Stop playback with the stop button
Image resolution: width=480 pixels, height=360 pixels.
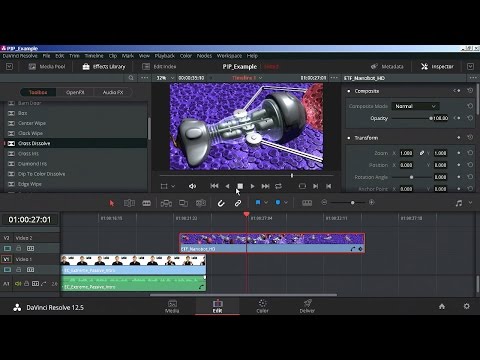(x=240, y=186)
